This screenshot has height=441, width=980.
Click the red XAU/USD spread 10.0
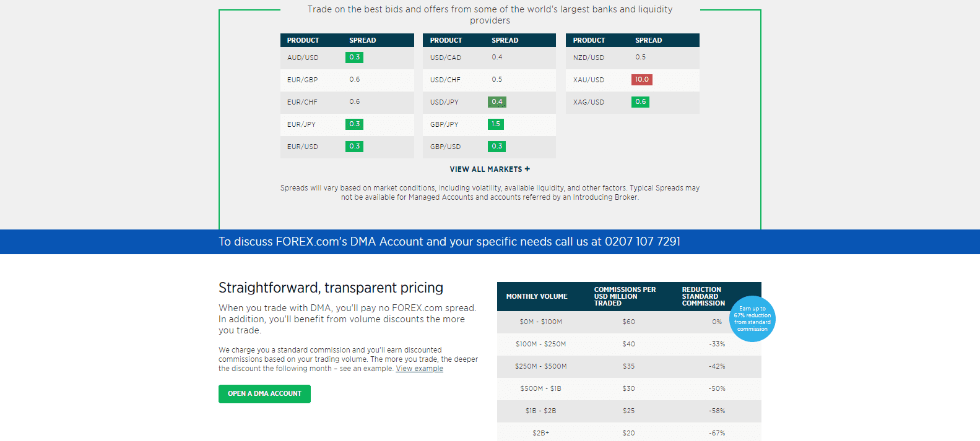642,80
